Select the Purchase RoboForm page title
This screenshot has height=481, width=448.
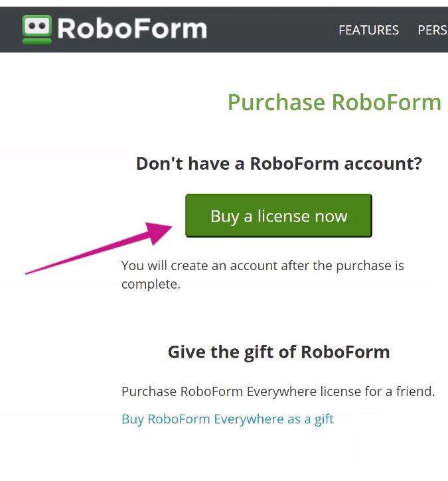[334, 102]
